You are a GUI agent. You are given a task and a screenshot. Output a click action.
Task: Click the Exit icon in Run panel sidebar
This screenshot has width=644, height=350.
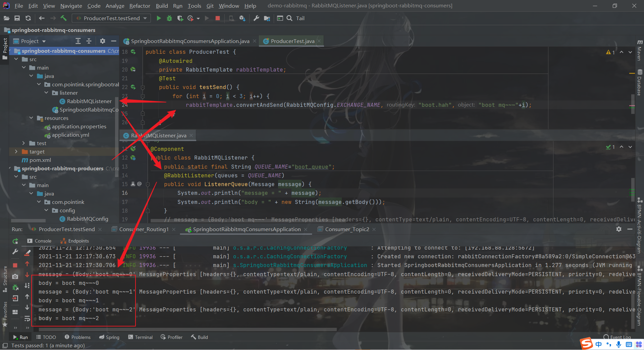15,298
